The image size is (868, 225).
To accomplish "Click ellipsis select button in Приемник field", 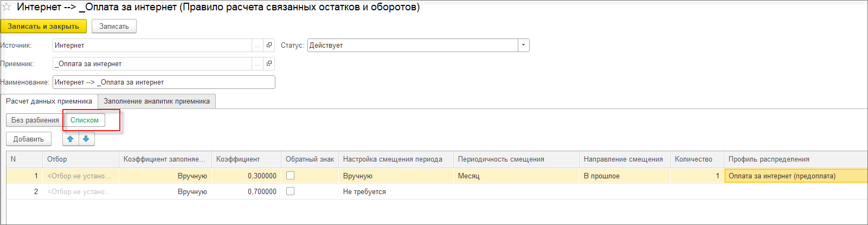I will 257,64.
